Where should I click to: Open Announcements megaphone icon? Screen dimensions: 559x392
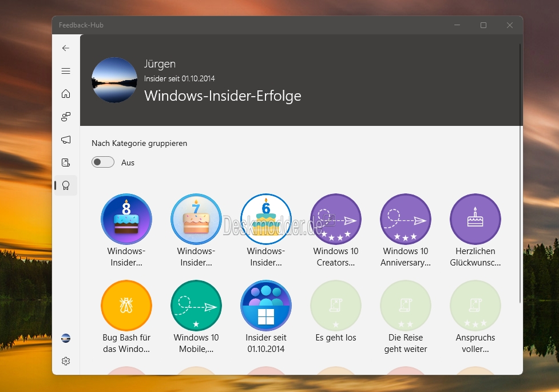pos(66,140)
